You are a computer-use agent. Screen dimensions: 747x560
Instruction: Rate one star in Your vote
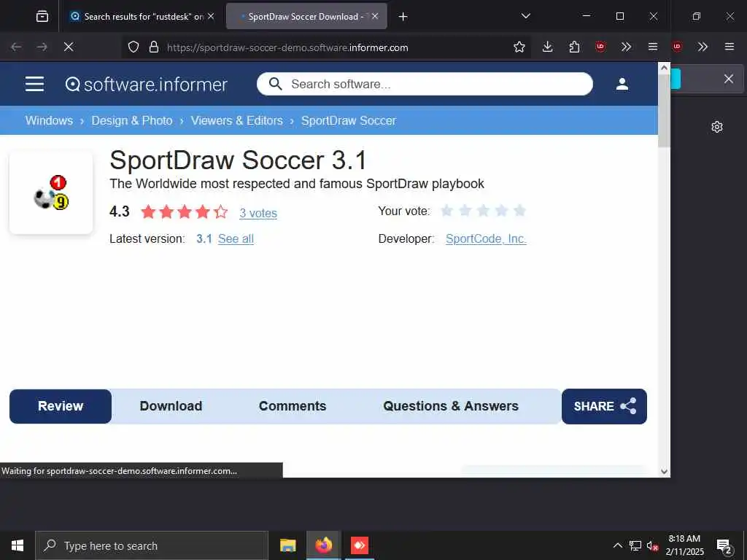pyautogui.click(x=446, y=211)
